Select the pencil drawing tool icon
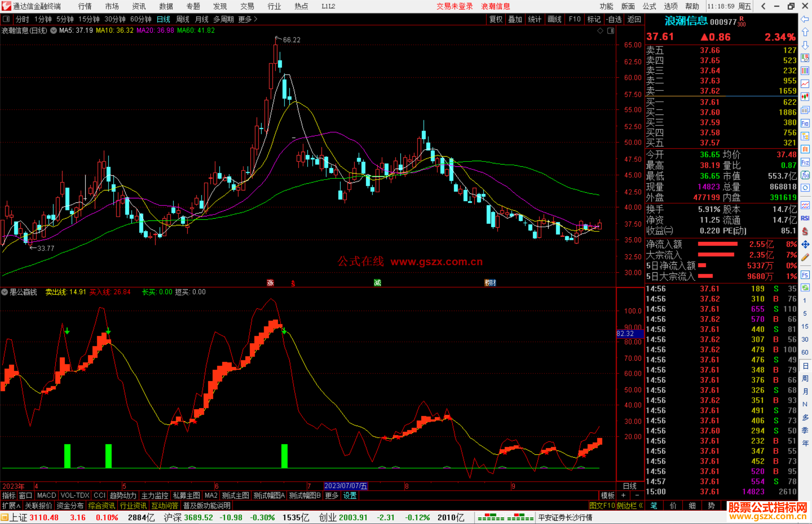 pos(805,257)
